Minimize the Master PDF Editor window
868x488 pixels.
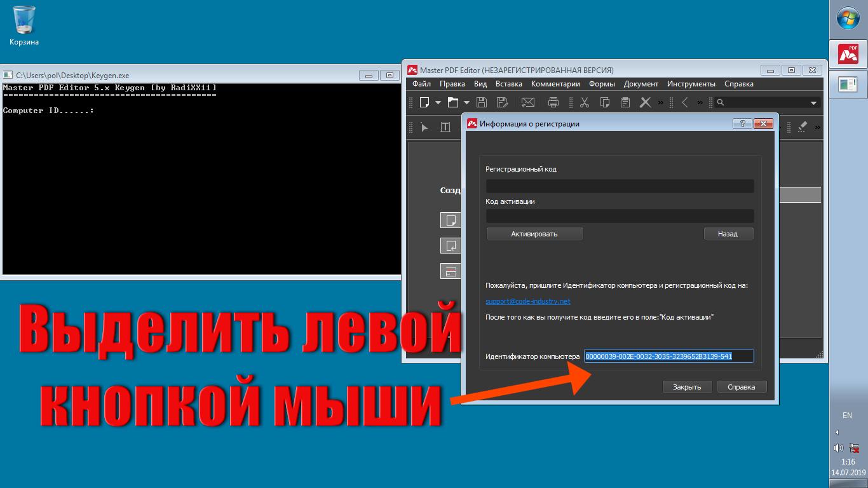coord(771,71)
